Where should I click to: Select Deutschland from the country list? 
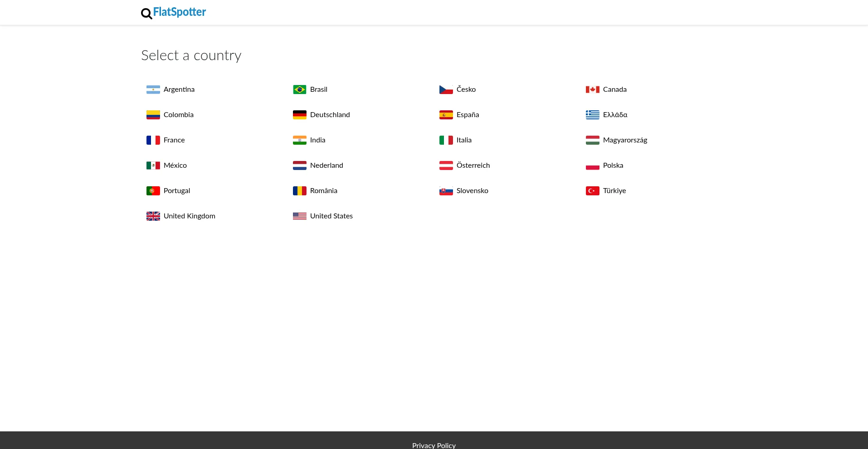330,115
